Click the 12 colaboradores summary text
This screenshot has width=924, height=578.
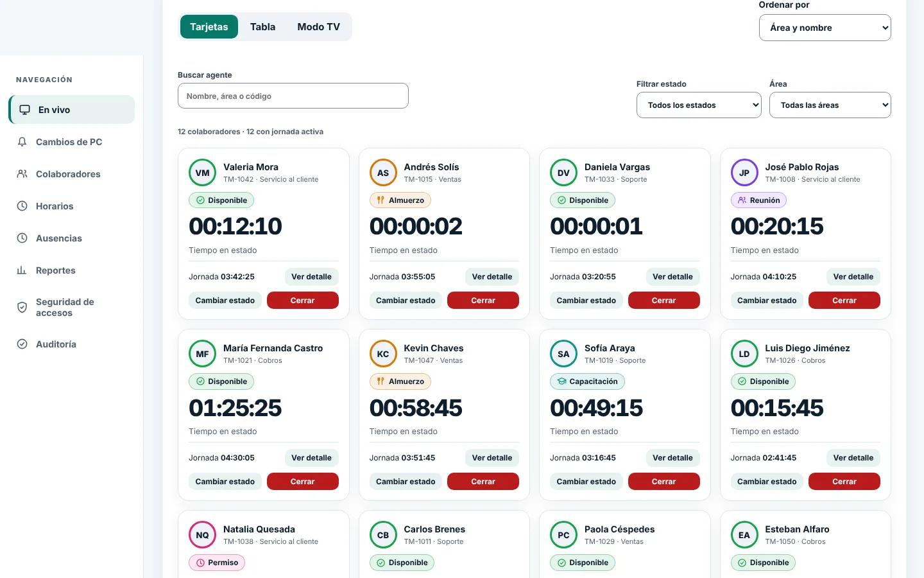coord(250,132)
